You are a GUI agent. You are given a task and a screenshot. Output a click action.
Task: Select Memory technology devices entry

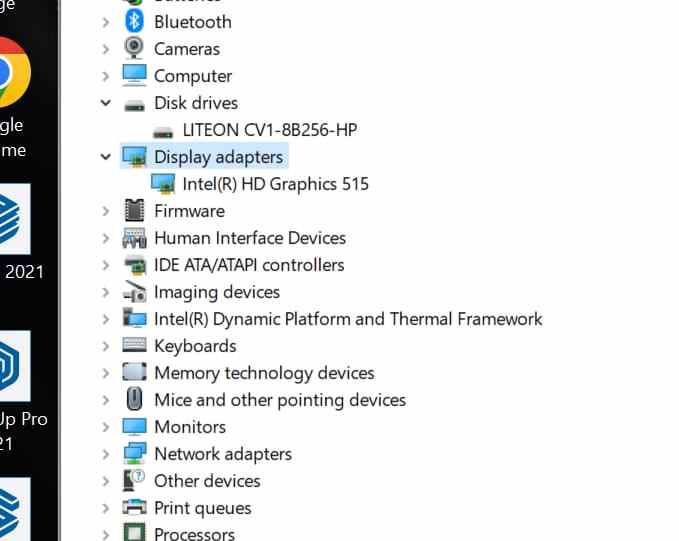(x=264, y=373)
